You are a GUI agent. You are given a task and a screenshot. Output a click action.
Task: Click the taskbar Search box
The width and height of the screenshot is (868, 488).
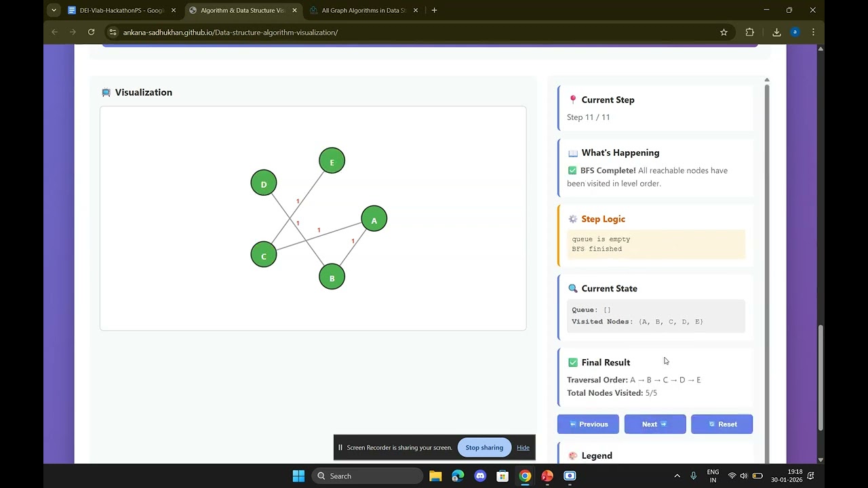[x=368, y=476]
